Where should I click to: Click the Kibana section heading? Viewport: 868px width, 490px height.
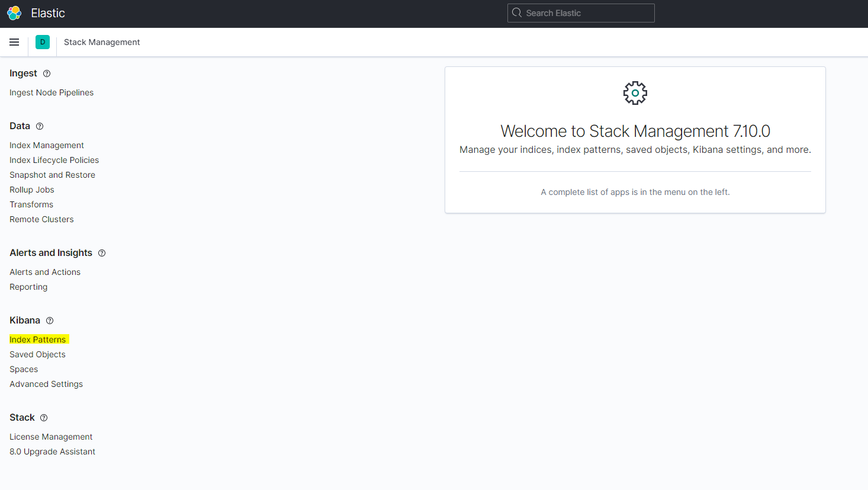tap(25, 321)
